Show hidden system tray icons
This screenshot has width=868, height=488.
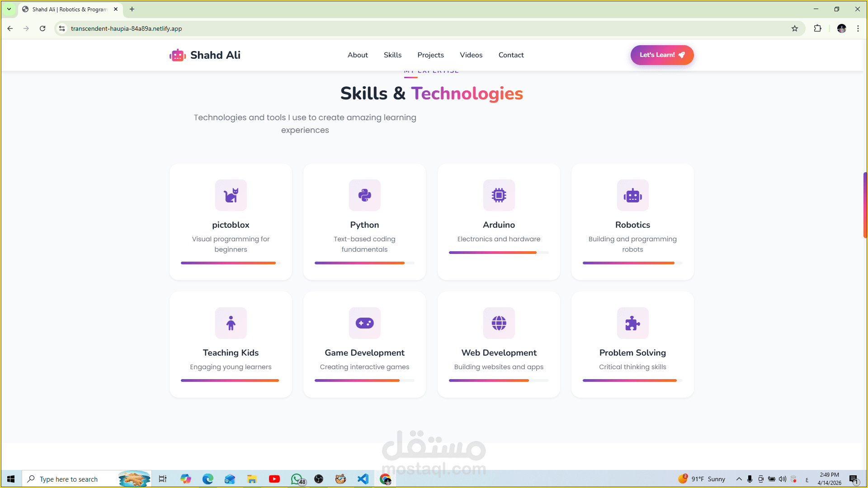[739, 479]
